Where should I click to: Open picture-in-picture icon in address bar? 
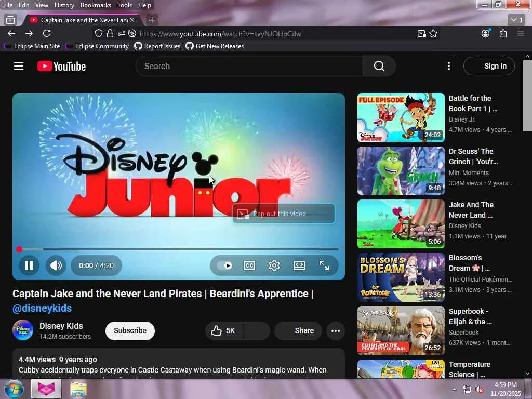[421, 33]
